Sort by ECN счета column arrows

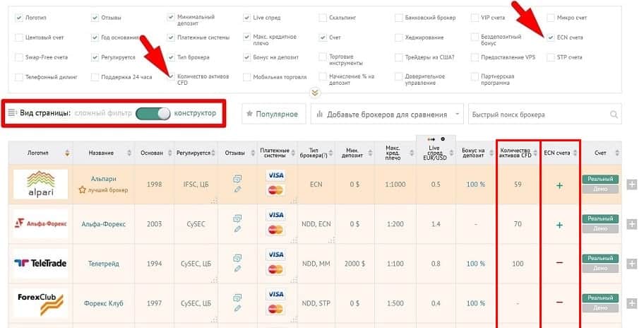coord(575,153)
